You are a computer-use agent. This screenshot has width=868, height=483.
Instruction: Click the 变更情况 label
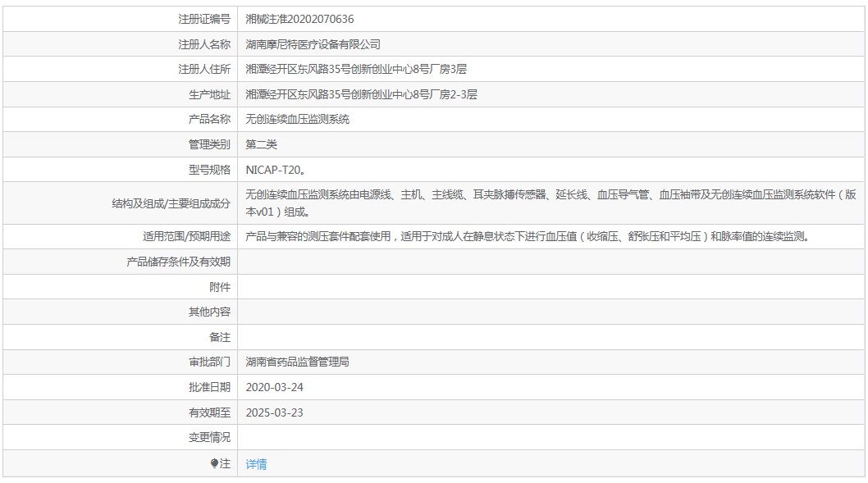(x=209, y=437)
